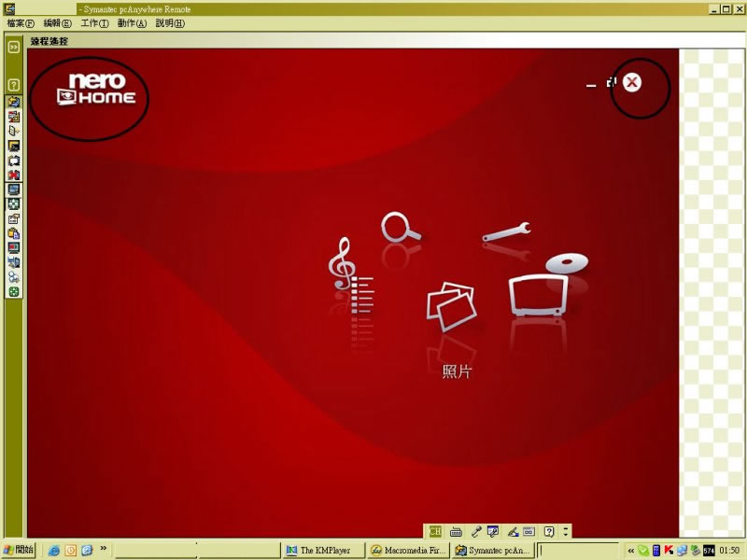This screenshot has width=747, height=560.
Task: Click the red X session sidebar icon
Action: [x=14, y=175]
